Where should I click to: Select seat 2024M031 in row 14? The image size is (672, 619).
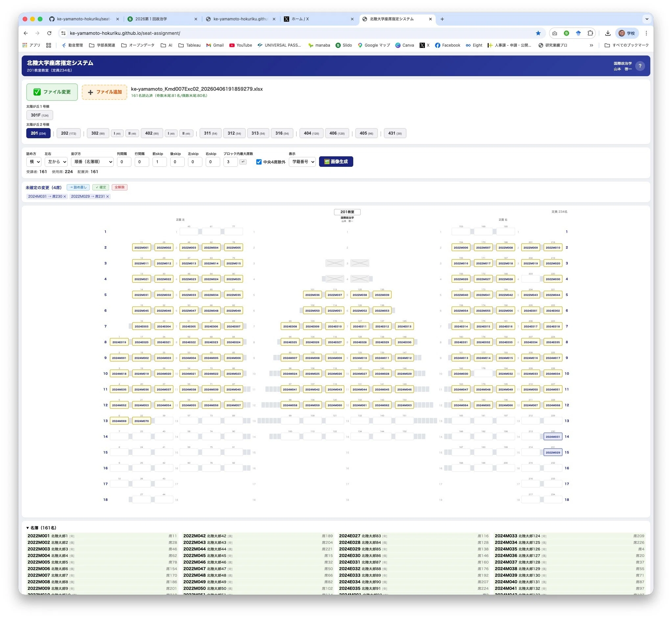(x=552, y=437)
